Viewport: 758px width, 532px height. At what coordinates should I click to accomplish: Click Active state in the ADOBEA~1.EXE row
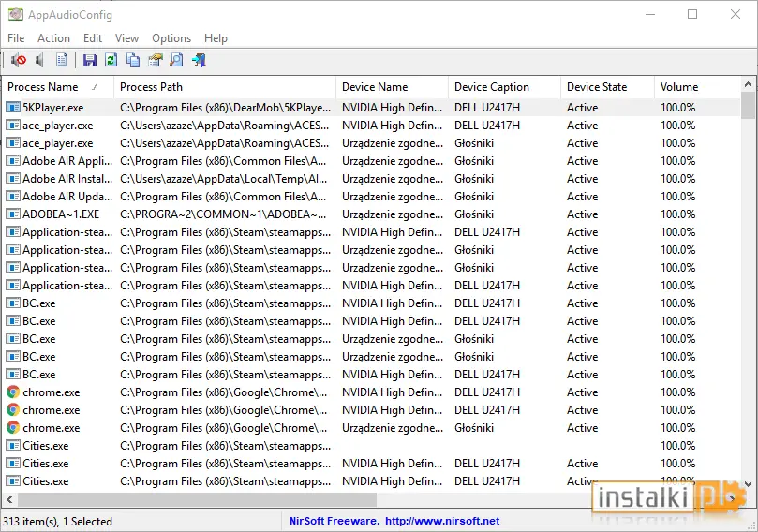pos(582,214)
